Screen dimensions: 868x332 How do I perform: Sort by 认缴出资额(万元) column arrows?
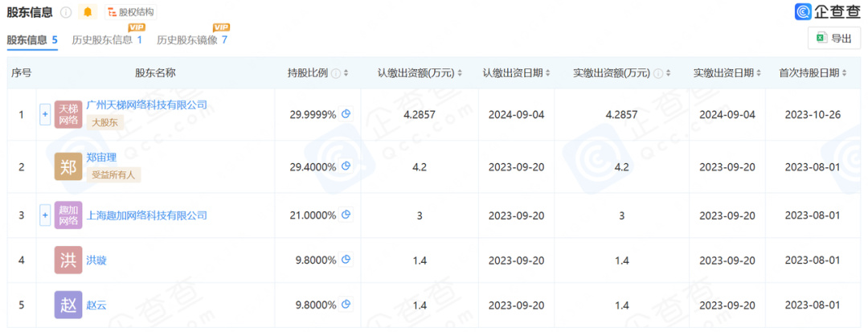460,74
